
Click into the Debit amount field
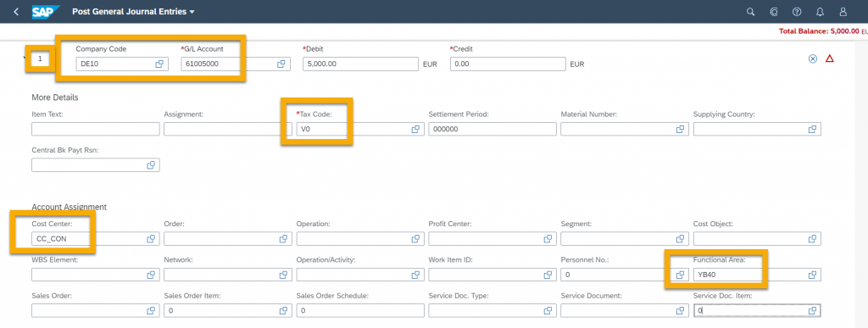pyautogui.click(x=360, y=64)
